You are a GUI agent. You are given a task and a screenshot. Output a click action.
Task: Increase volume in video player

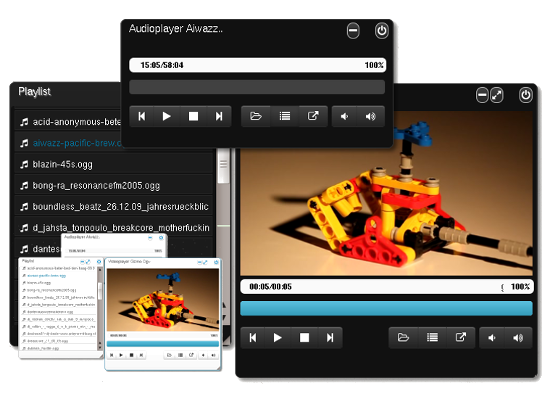(518, 338)
